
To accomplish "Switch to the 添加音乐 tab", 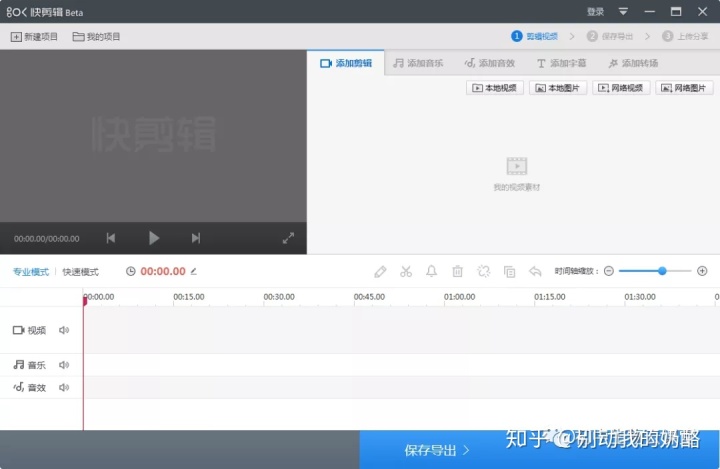I will 418,63.
